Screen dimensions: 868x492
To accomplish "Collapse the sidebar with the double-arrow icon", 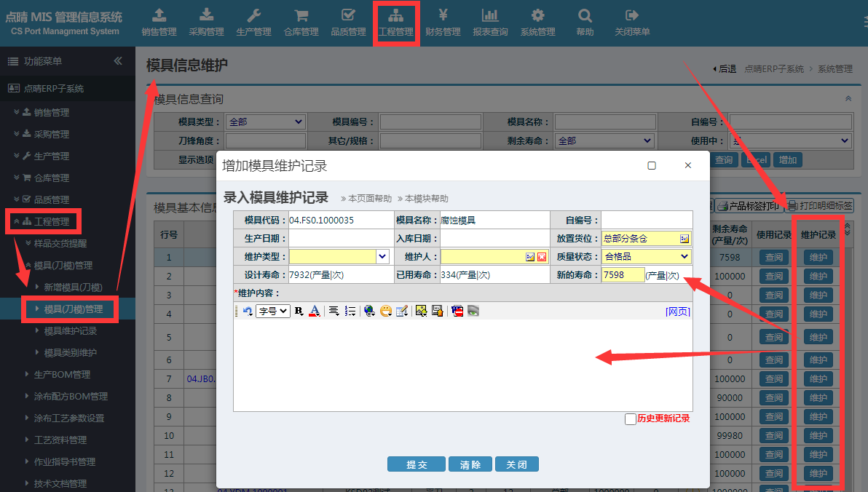I will [118, 61].
